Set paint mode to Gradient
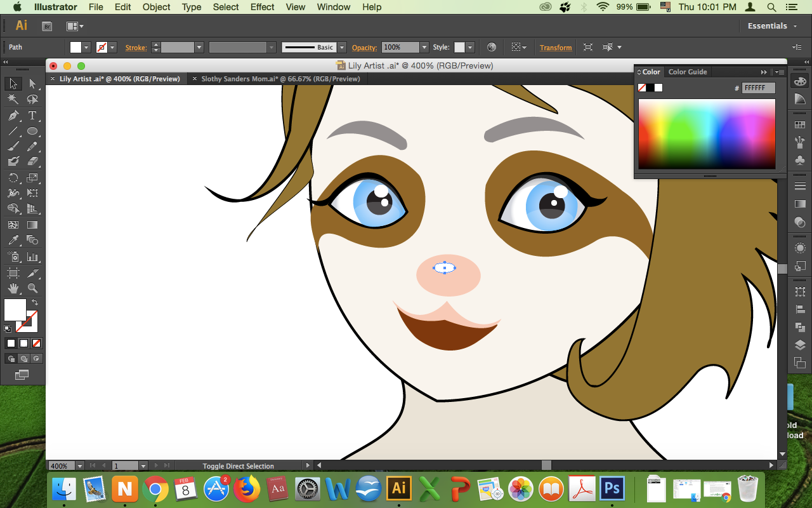This screenshot has width=812, height=508. [23, 343]
